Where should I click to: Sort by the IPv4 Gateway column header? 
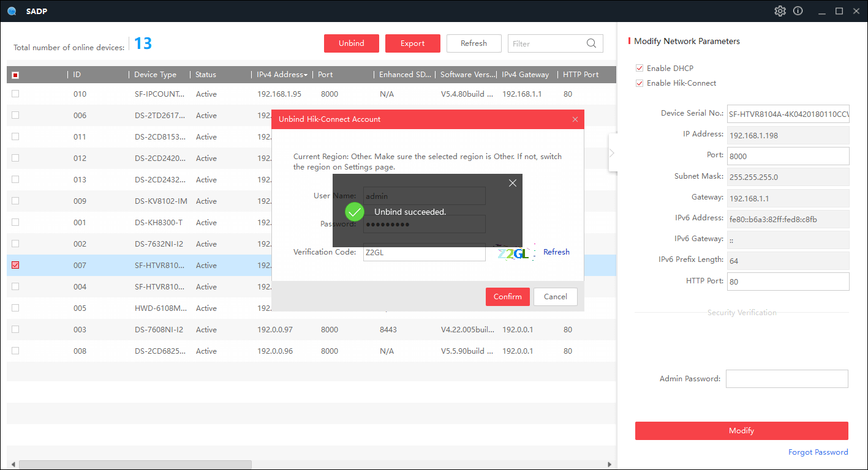tap(527, 75)
